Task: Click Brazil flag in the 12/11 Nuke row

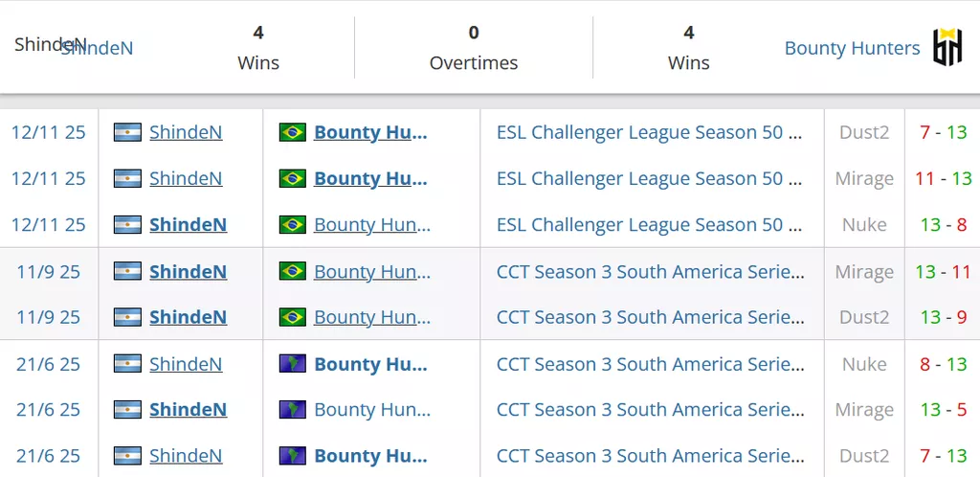Action: click(293, 224)
